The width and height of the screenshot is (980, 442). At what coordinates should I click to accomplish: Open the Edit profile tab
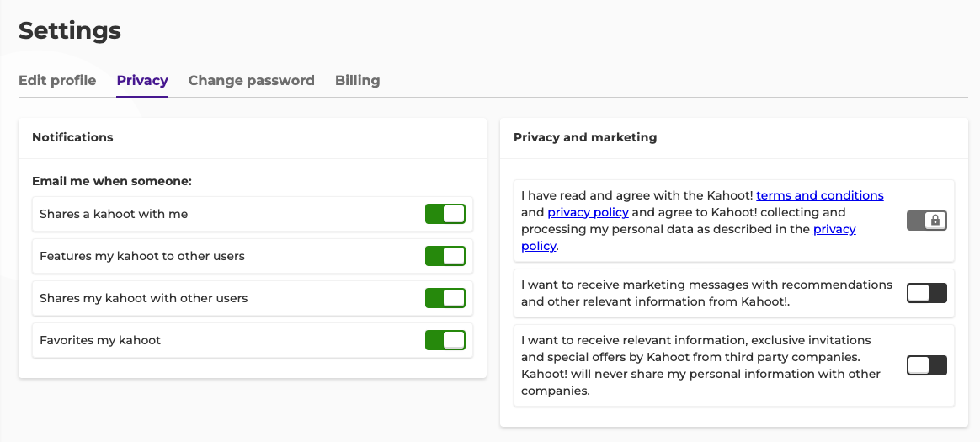click(x=57, y=81)
